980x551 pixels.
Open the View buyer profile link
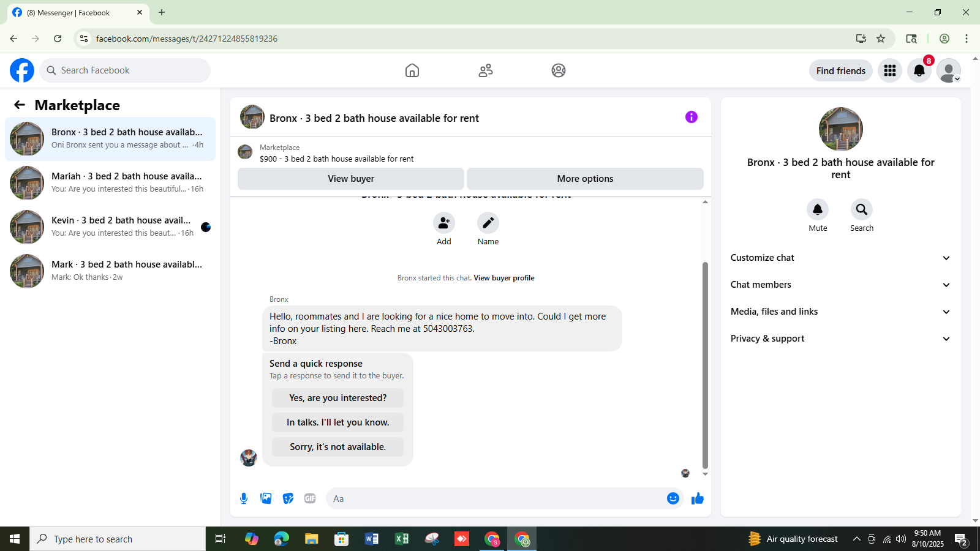click(504, 278)
